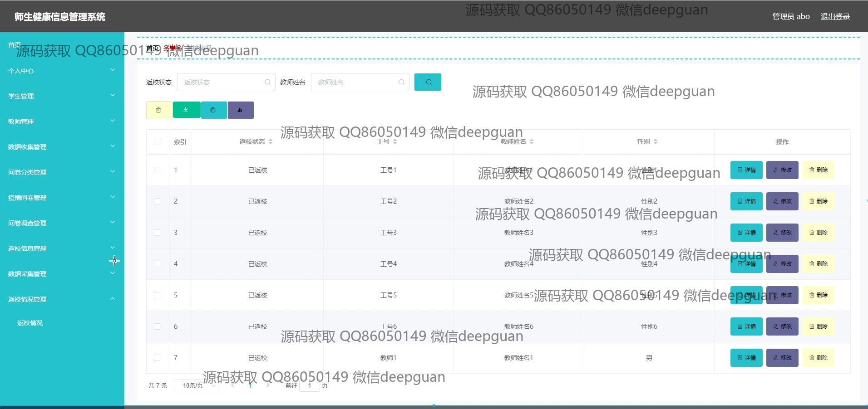The height and width of the screenshot is (409, 868).
Task: Click search icon inside 返校状态 filter field
Action: 267,82
